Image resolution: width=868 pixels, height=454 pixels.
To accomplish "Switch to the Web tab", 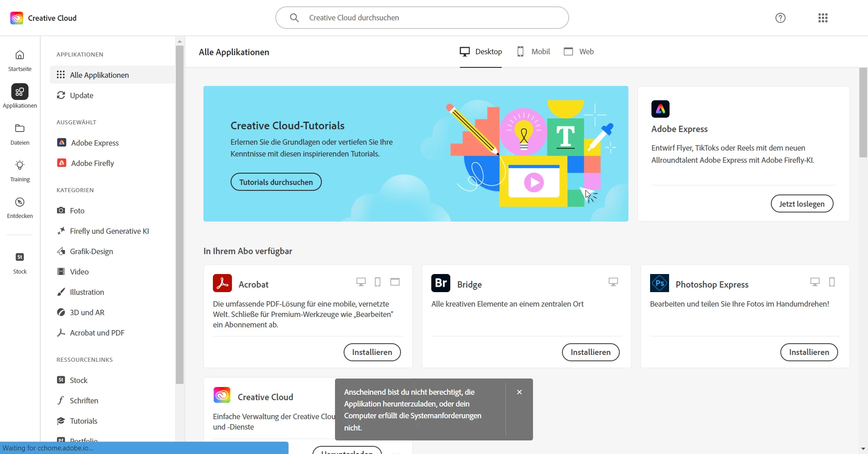I will coord(579,52).
